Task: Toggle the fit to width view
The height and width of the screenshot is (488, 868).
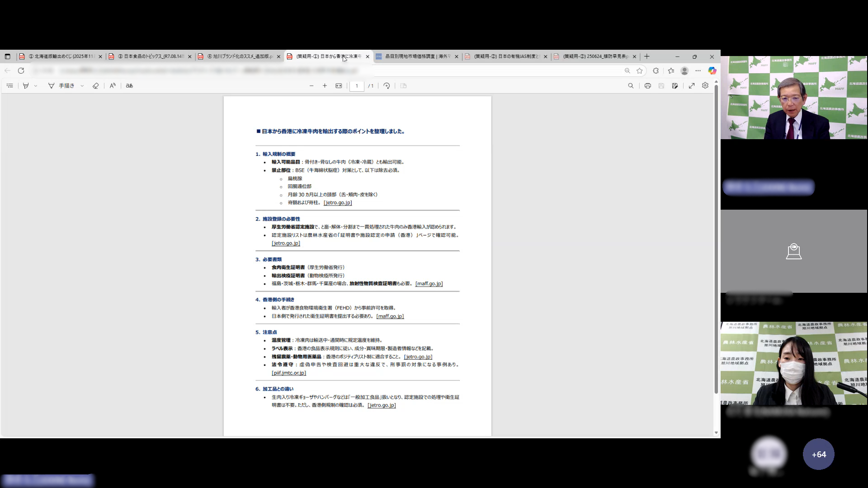Action: click(339, 86)
